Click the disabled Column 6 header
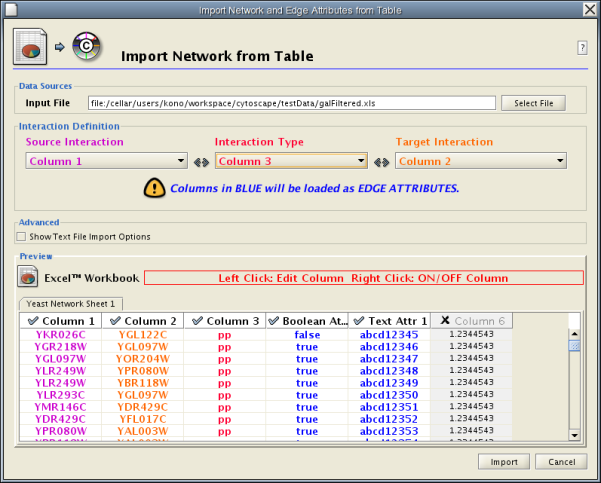601x483 pixels. [473, 321]
